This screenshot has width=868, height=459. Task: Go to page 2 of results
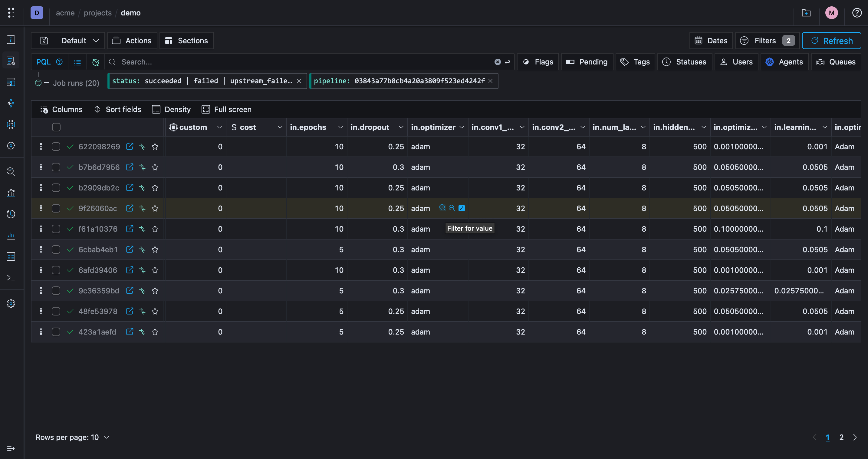(x=841, y=437)
